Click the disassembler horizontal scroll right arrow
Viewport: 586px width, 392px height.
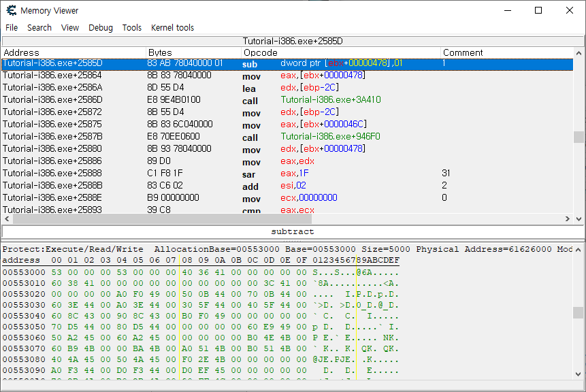click(x=568, y=219)
